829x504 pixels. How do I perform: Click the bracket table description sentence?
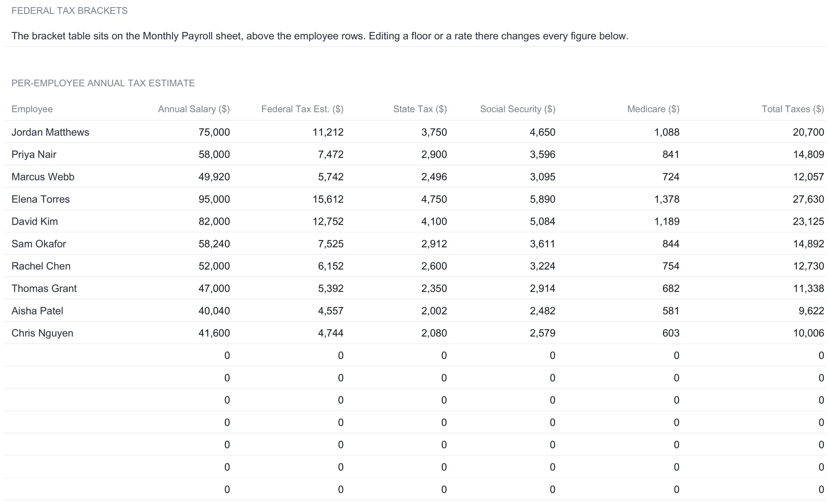320,36
